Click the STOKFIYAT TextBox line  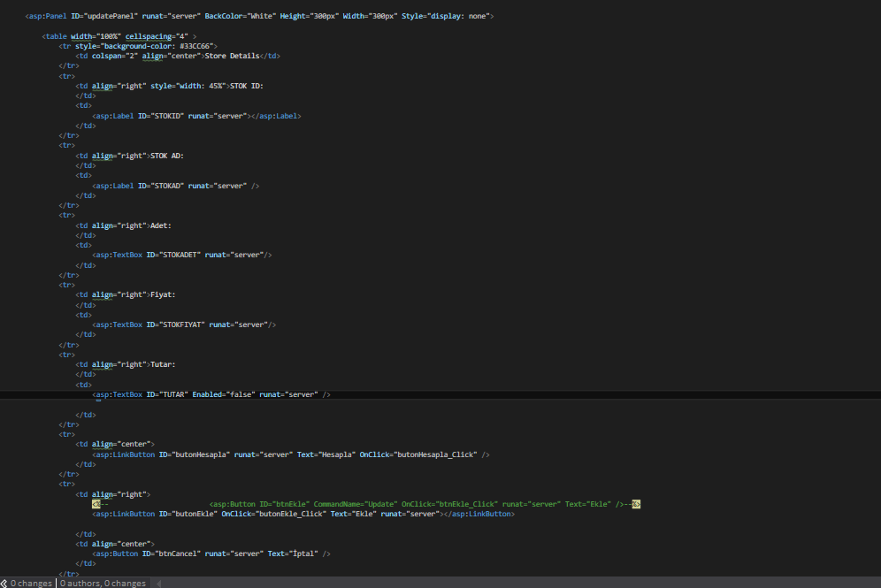click(x=184, y=325)
